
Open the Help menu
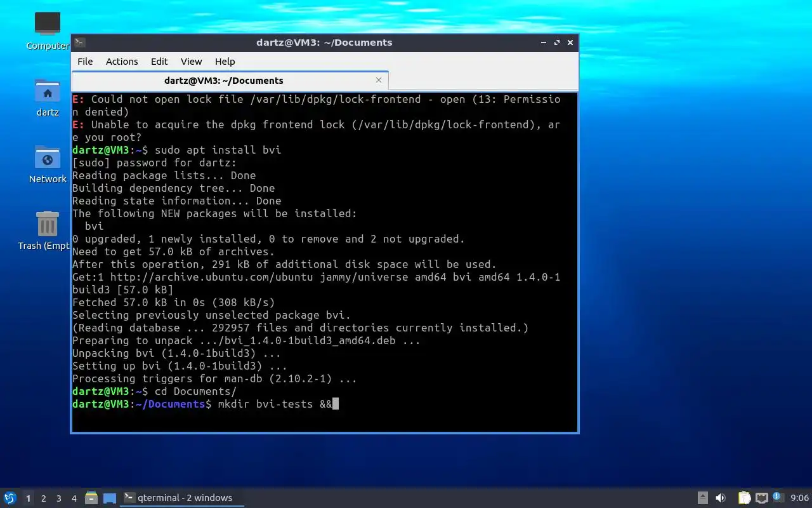[225, 62]
